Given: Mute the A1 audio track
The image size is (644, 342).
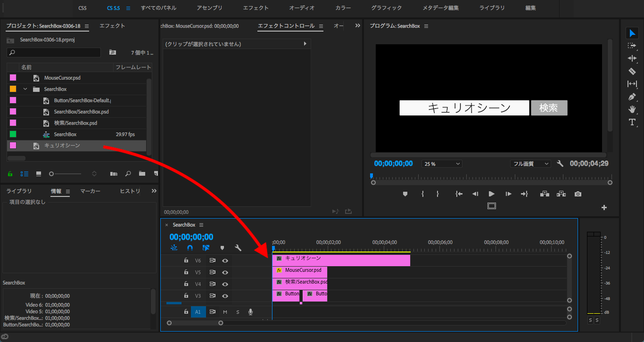Looking at the screenshot, I should pyautogui.click(x=225, y=312).
